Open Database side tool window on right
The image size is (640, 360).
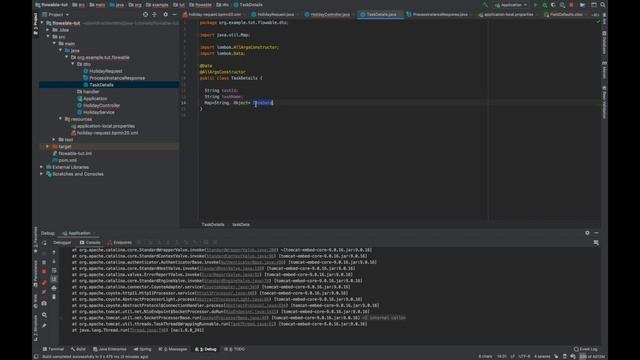(x=604, y=43)
